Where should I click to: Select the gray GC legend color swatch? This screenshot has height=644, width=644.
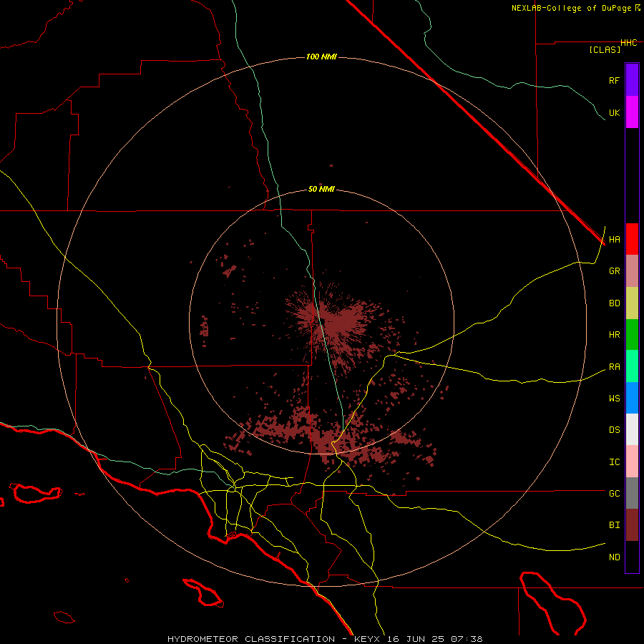click(632, 493)
